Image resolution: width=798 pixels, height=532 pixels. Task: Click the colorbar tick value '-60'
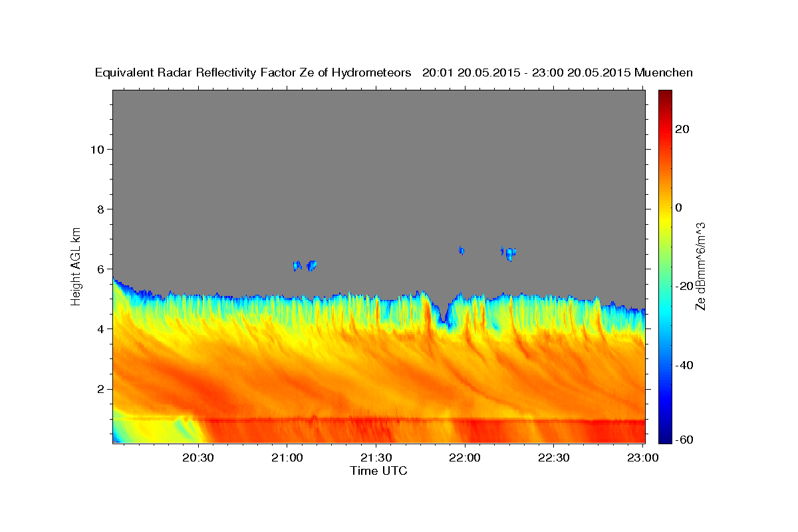pyautogui.click(x=685, y=440)
